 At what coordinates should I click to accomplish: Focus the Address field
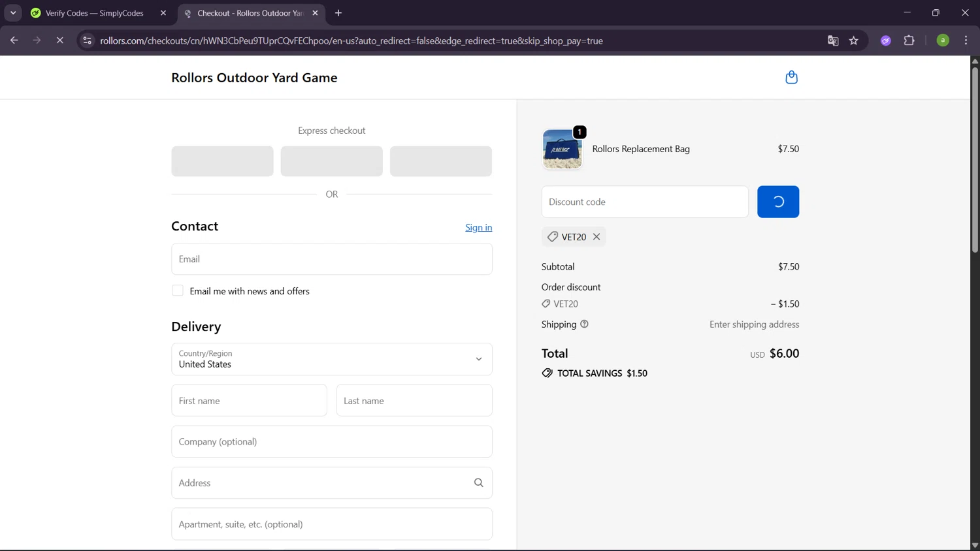(332, 482)
